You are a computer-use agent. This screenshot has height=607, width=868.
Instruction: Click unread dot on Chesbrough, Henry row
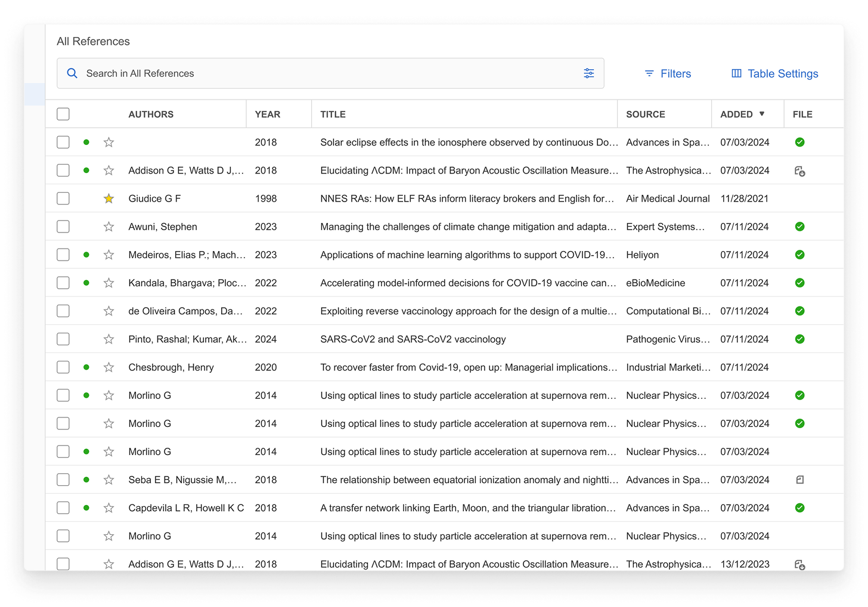86,367
